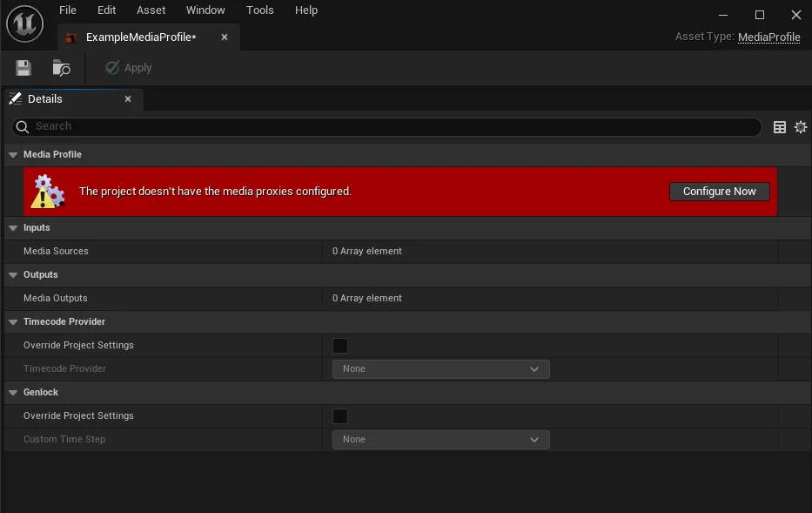The width and height of the screenshot is (812, 513).
Task: Open the Edit menu
Action: pyautogui.click(x=107, y=10)
